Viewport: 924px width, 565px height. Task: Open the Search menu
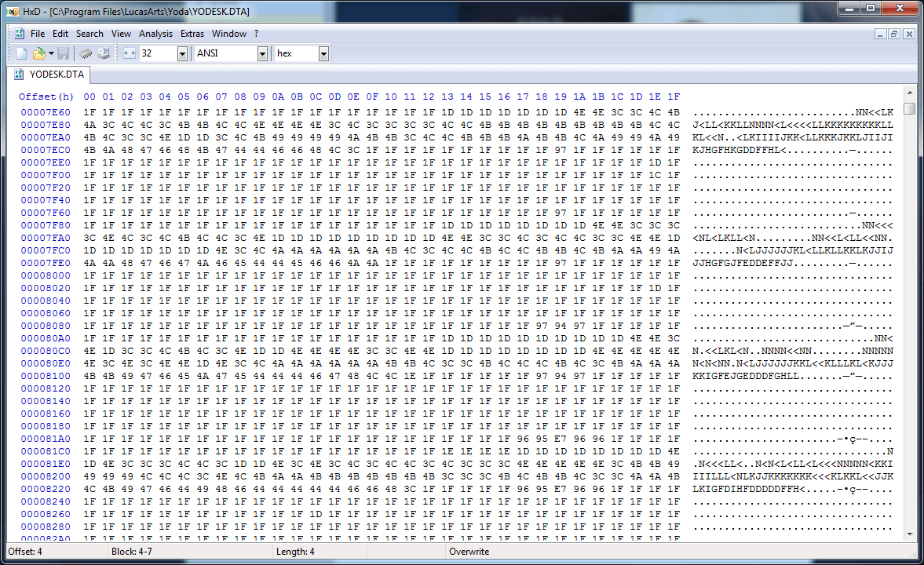click(x=89, y=34)
